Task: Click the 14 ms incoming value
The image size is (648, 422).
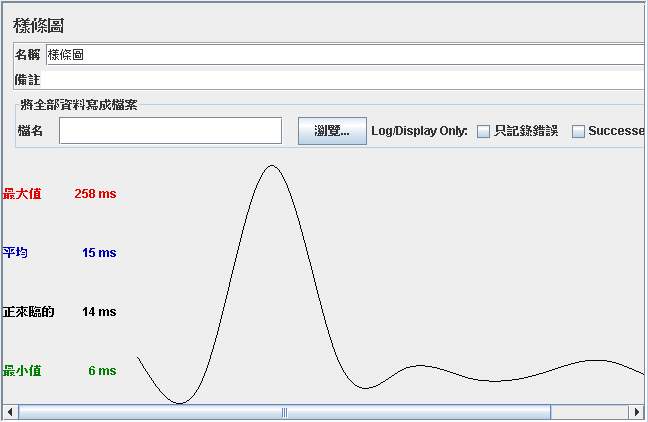Action: tap(99, 312)
